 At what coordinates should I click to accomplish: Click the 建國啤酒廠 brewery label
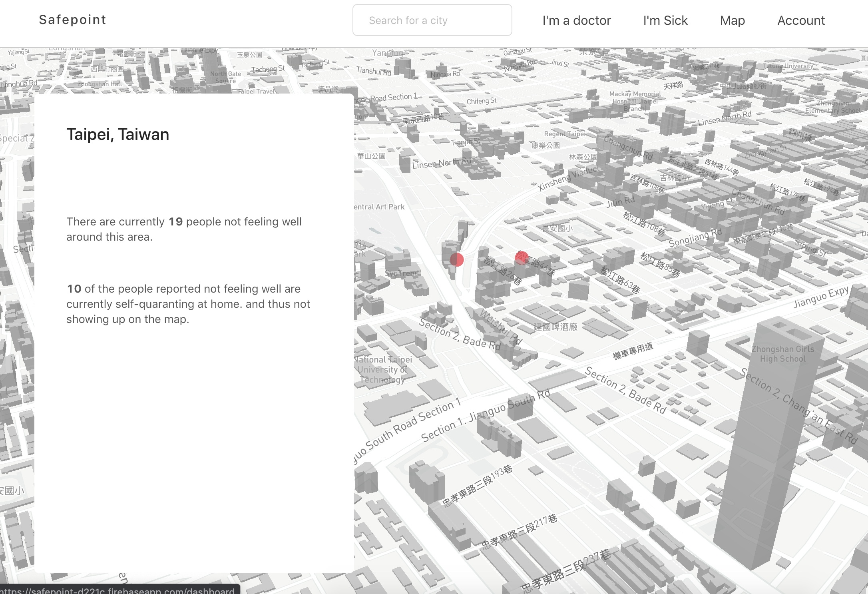(555, 327)
